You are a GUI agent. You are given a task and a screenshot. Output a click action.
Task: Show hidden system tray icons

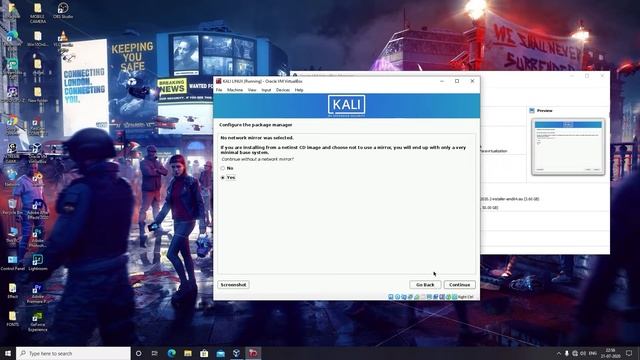[558, 353]
